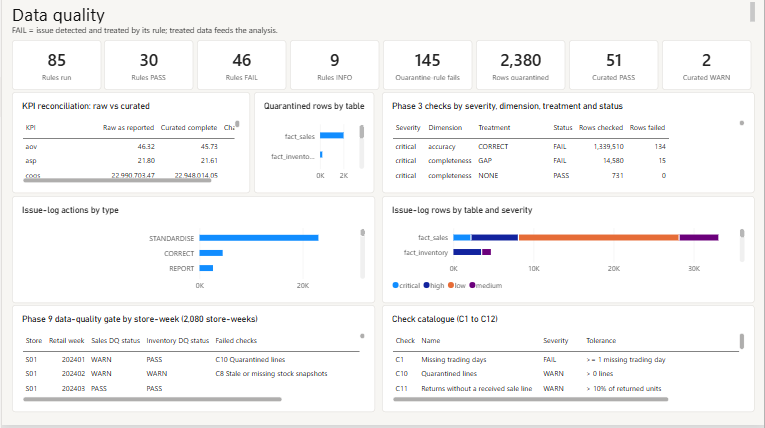The image size is (765, 428).
Task: Click the 1,339,510 rows checked value
Action: point(608,146)
